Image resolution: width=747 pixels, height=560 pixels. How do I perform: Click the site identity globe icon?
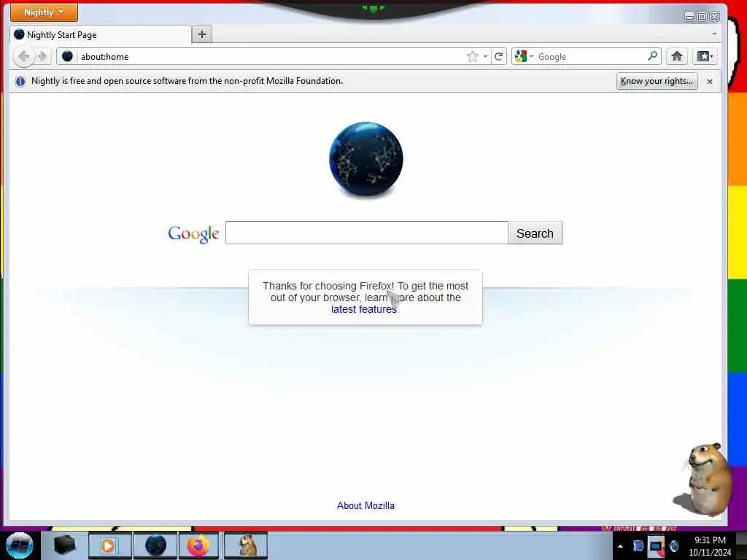tap(67, 56)
